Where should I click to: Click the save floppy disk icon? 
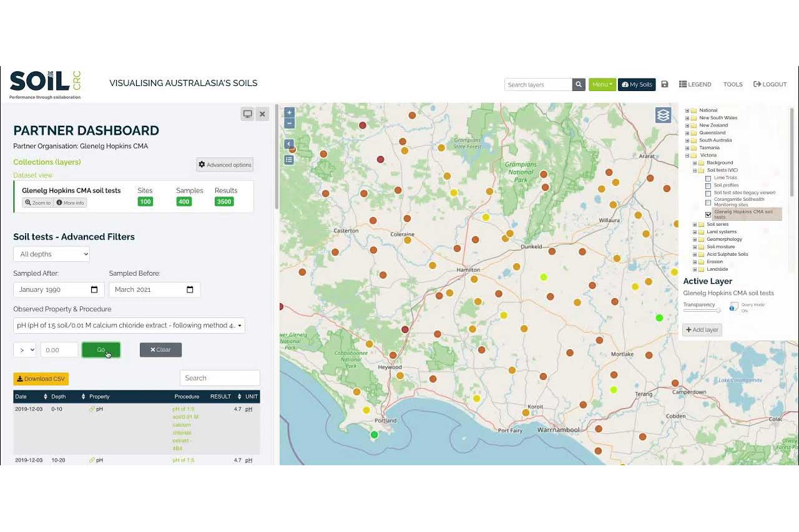665,84
